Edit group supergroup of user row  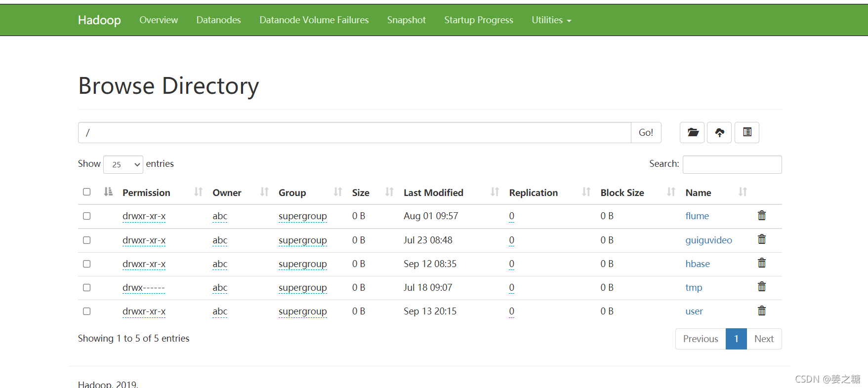tap(303, 311)
